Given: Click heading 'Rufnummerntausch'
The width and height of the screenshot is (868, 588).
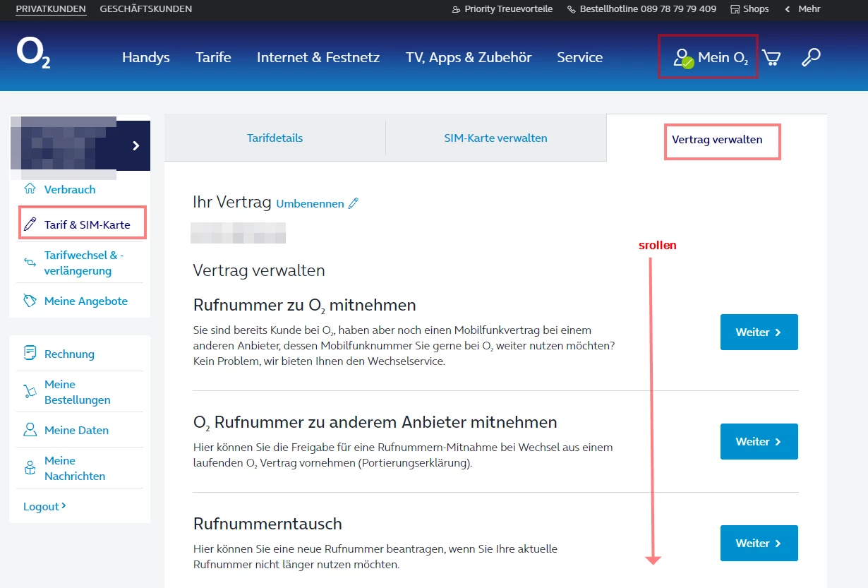Looking at the screenshot, I should tap(267, 524).
